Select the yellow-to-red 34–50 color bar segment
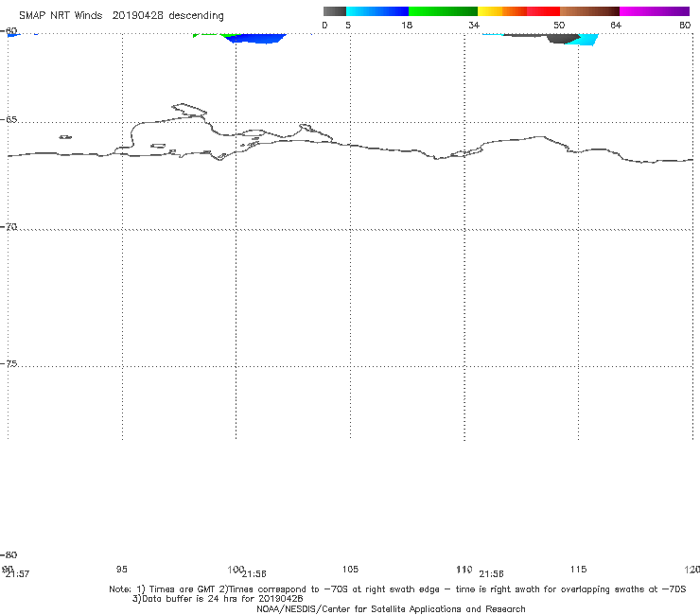This screenshot has height=615, width=700. 518,11
